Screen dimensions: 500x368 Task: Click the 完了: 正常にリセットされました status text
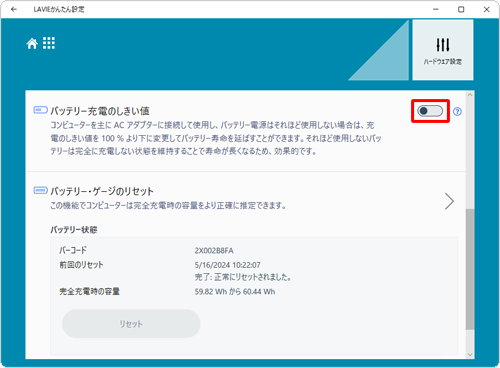pyautogui.click(x=243, y=277)
